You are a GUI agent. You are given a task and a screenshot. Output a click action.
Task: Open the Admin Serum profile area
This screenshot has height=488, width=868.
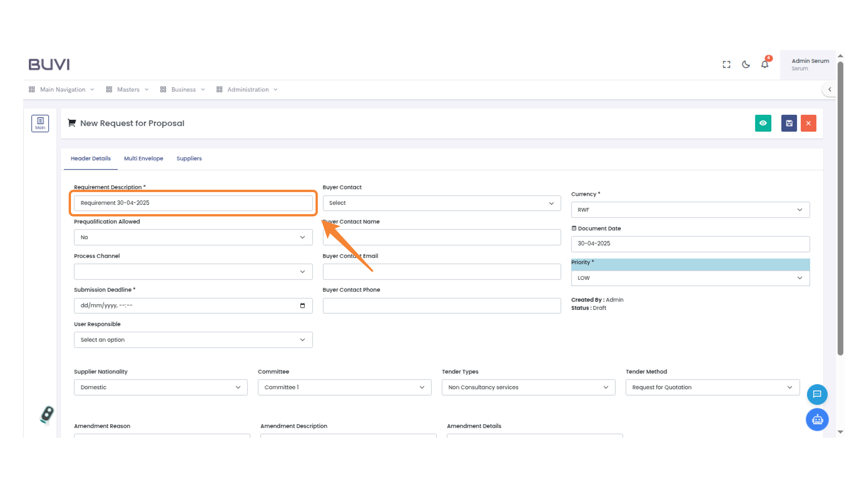810,64
